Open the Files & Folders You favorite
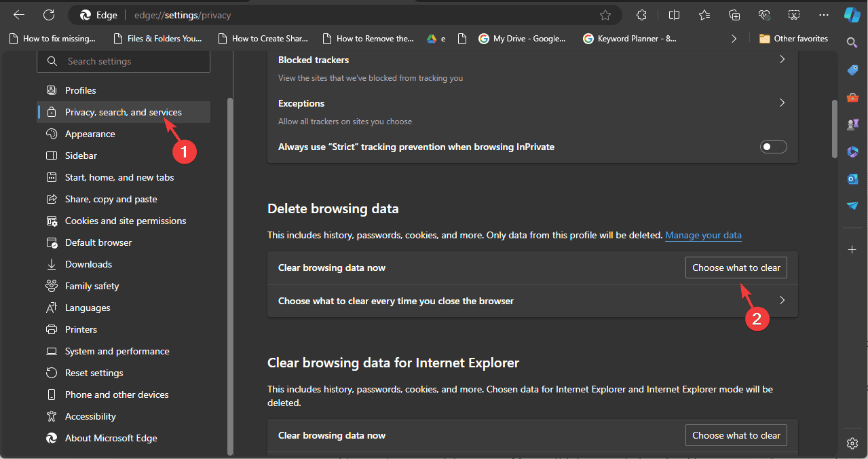The height and width of the screenshot is (459, 868). tap(158, 39)
